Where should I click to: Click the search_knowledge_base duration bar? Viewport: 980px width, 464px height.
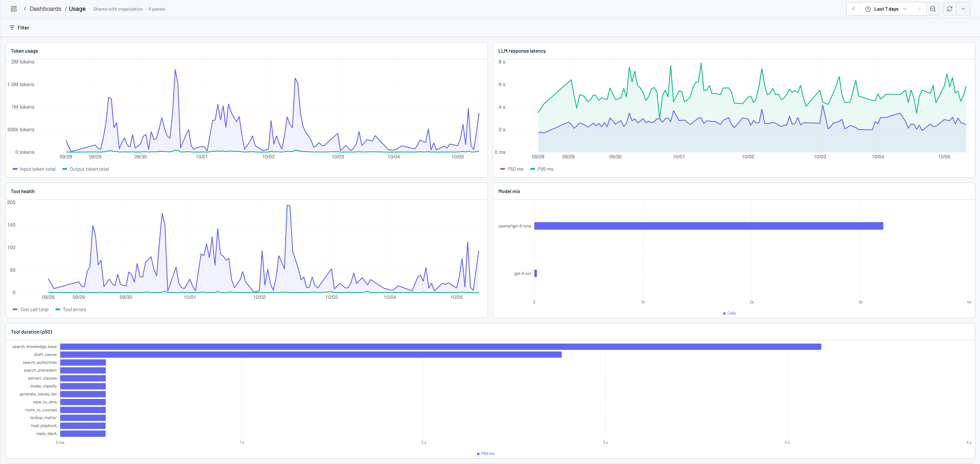click(440, 347)
